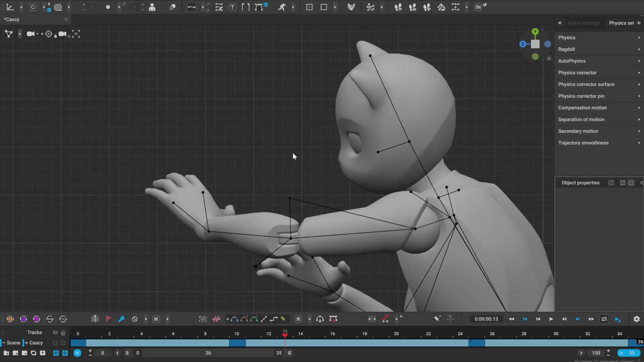This screenshot has width=644, height=362.
Task: Click the axis manipulator tool icon
Action: (10, 7)
